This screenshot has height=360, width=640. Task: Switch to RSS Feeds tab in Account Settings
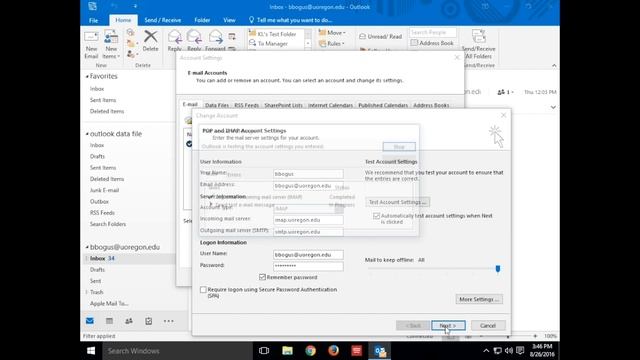point(247,105)
